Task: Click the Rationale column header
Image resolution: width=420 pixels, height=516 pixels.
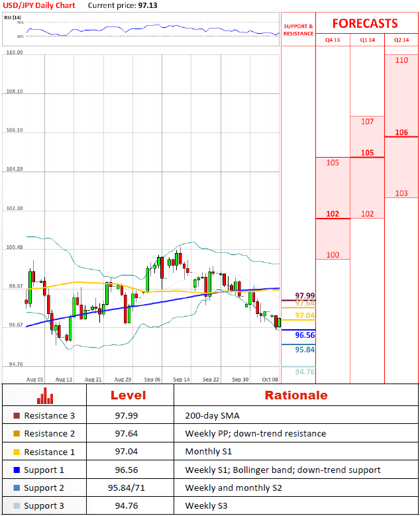Action: (296, 395)
